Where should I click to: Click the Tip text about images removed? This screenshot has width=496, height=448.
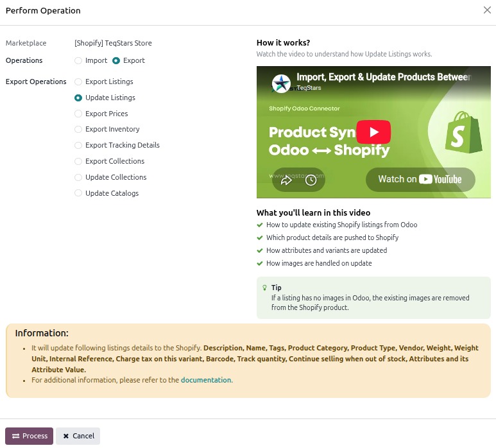(370, 302)
